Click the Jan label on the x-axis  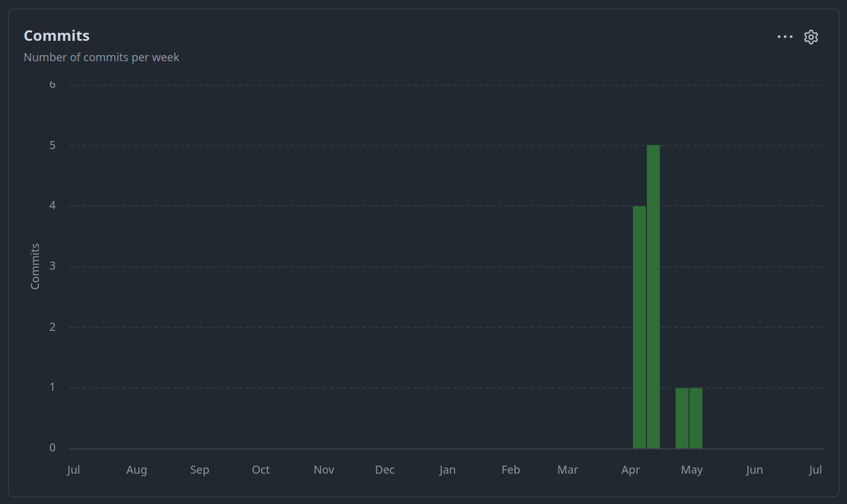(447, 470)
